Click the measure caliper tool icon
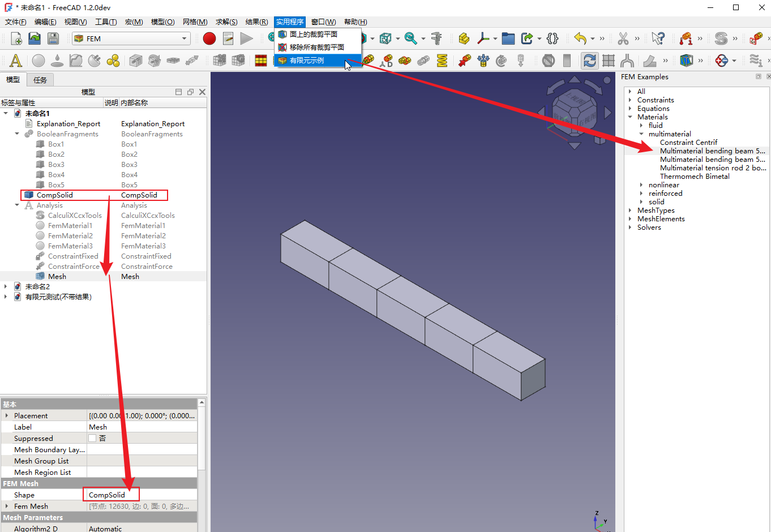Viewport: 771px width, 532px height. [436, 38]
